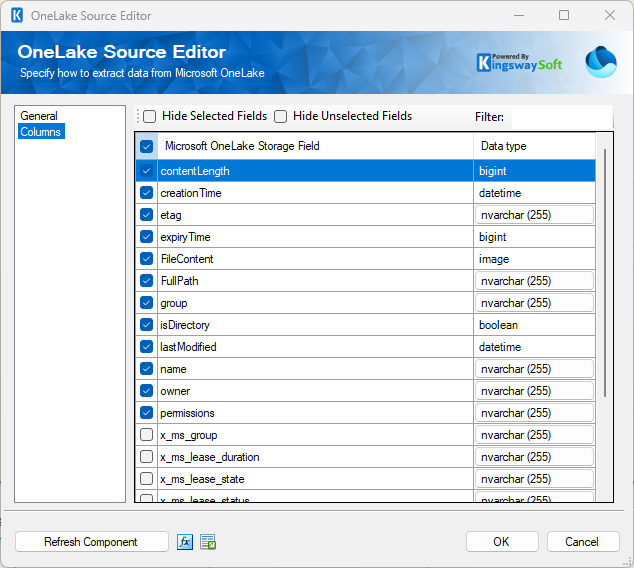
Task: Click the KingswaySoft logo in banner
Action: (519, 63)
